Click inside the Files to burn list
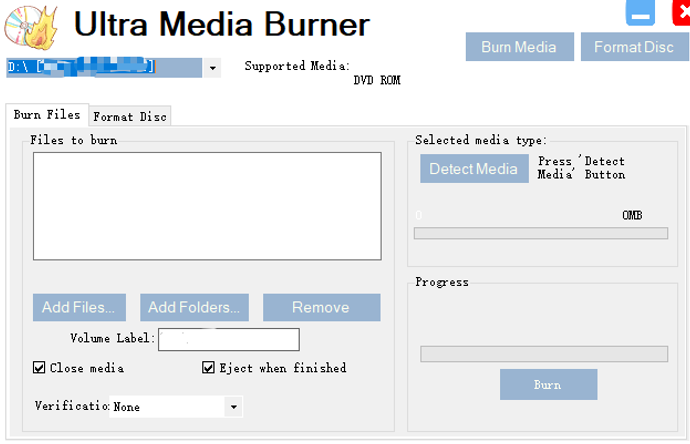Image resolution: width=690 pixels, height=444 pixels. [207, 206]
